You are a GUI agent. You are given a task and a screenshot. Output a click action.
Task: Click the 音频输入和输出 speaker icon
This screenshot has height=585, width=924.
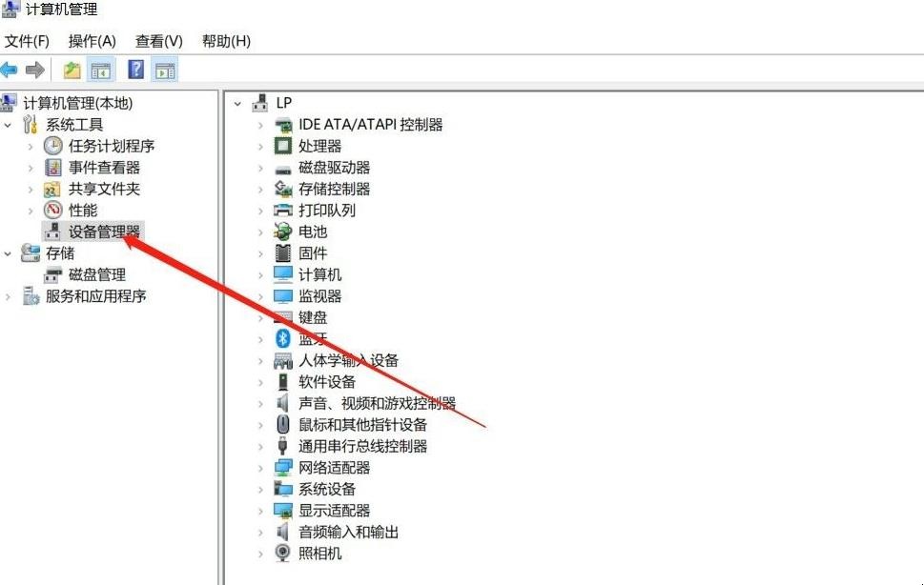[283, 532]
